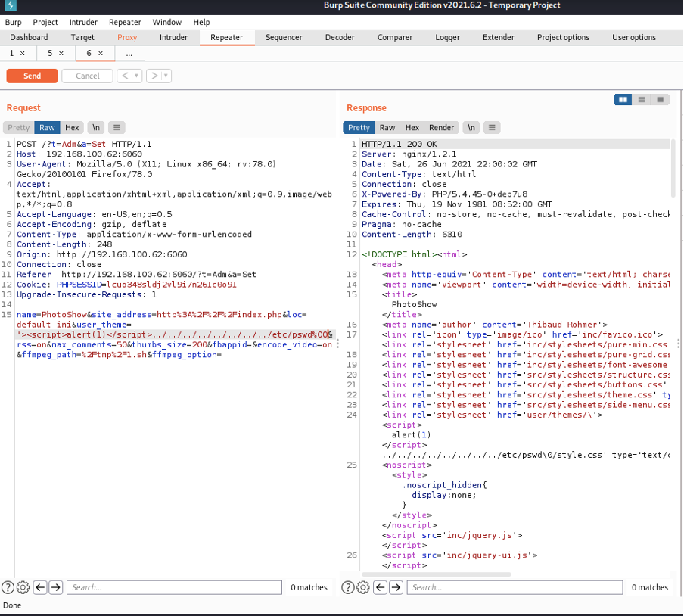The height and width of the screenshot is (616, 684).
Task: Click the PHPSESSID cookie line in Request
Action: point(126,285)
